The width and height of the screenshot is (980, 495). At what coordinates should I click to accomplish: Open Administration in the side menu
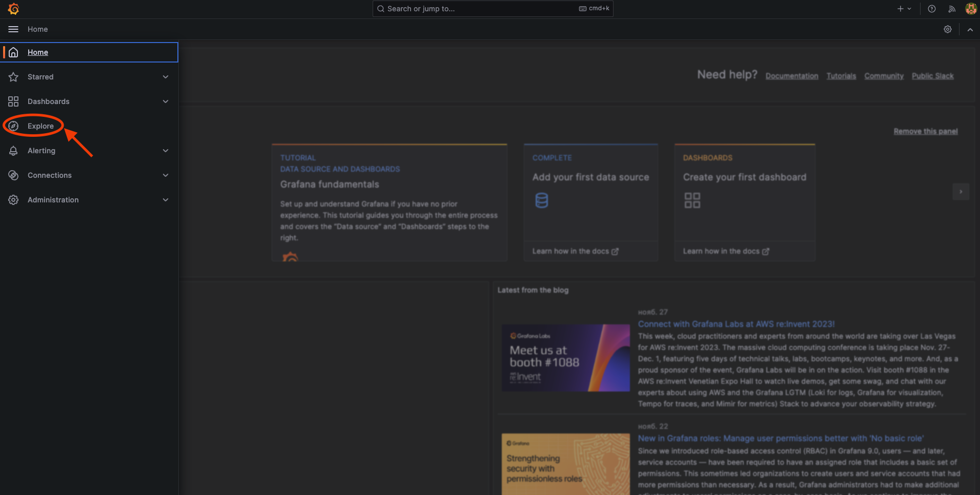pos(53,200)
